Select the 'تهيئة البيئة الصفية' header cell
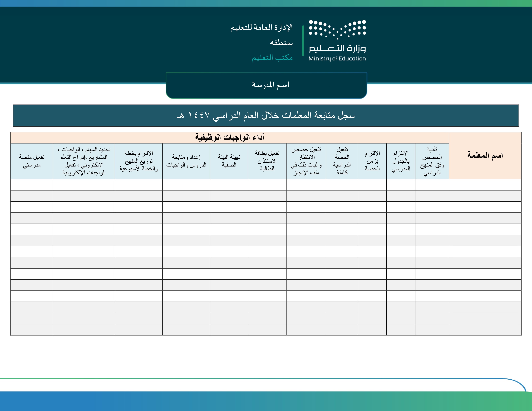The image size is (532, 411). pos(229,161)
